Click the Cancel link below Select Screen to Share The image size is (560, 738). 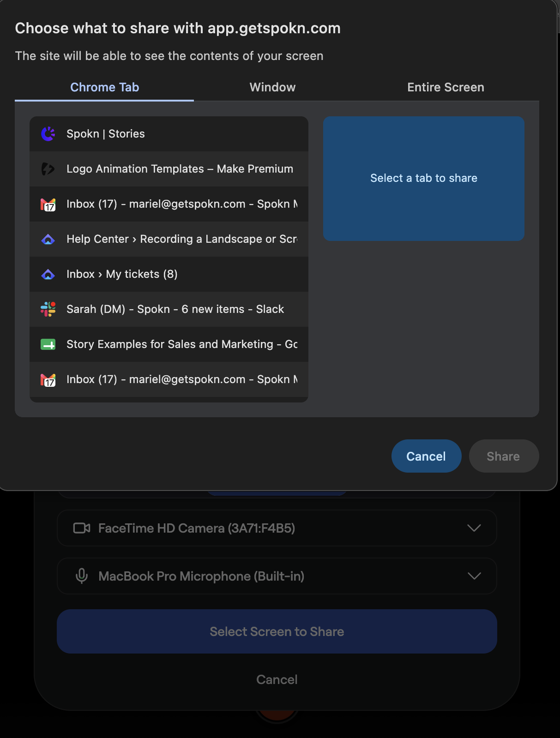pos(277,679)
